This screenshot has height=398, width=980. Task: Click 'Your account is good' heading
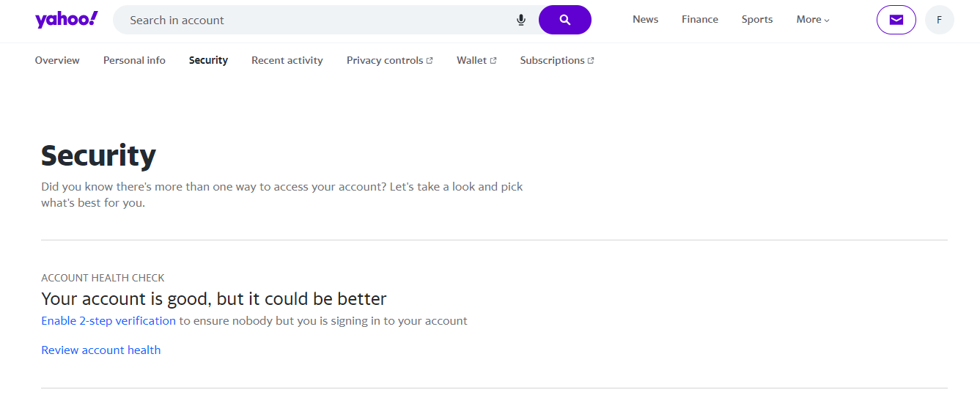click(214, 299)
